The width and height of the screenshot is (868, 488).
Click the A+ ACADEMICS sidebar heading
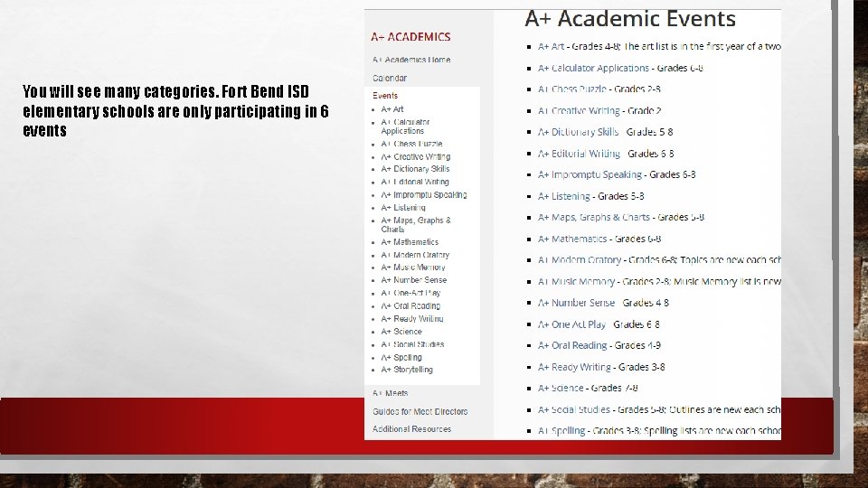[410, 37]
